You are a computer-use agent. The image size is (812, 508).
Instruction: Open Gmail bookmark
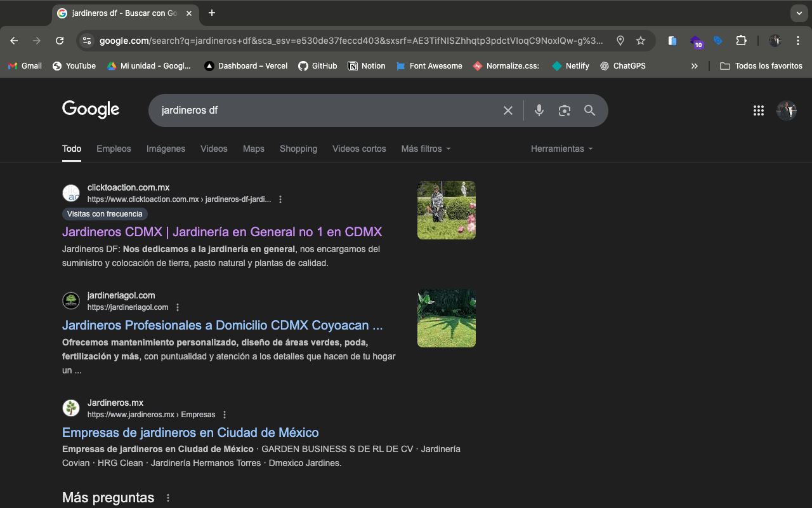pyautogui.click(x=24, y=65)
